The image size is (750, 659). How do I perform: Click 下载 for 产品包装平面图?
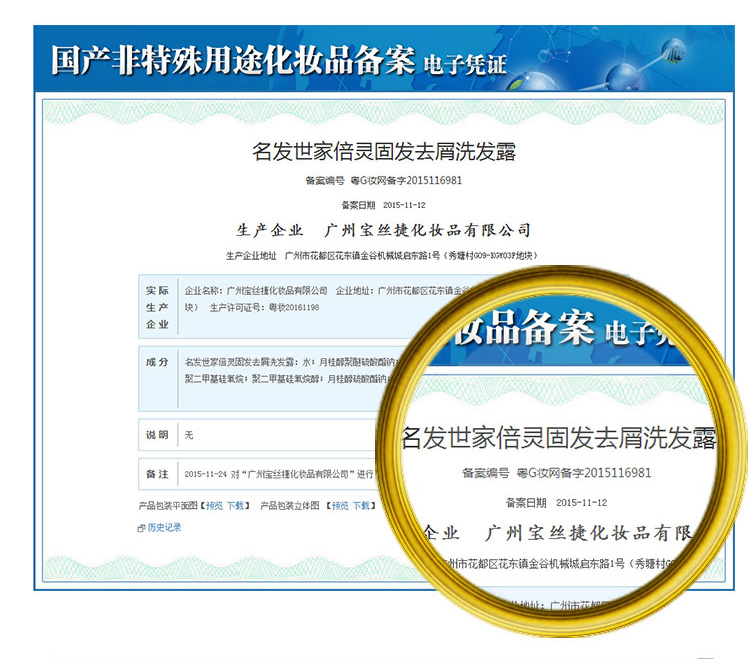[235, 506]
